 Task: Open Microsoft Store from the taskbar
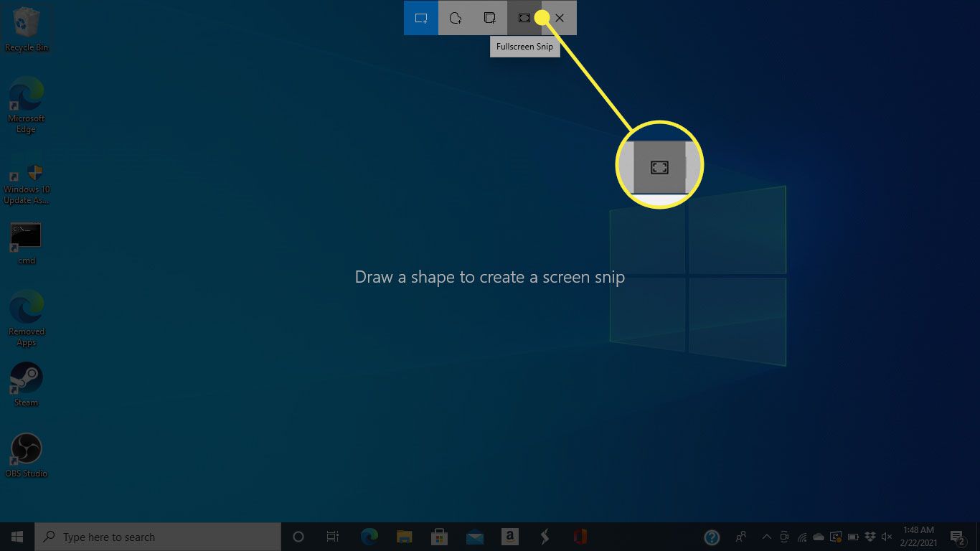point(440,537)
